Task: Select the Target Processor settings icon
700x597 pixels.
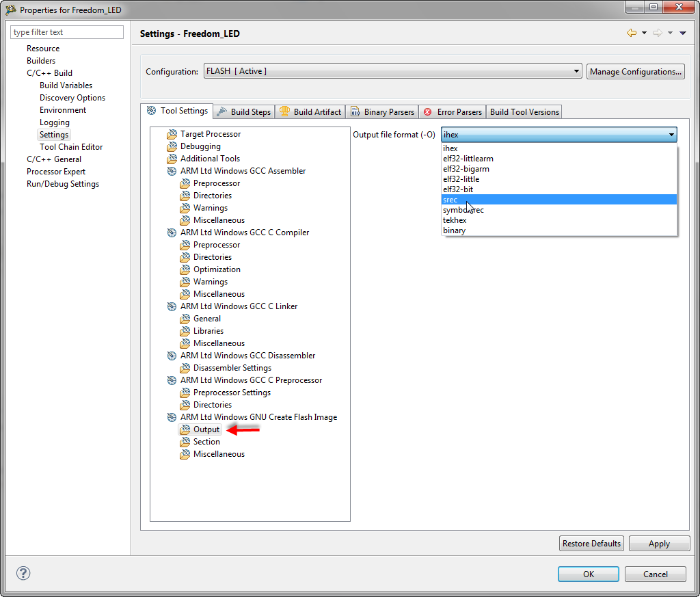Action: (172, 134)
